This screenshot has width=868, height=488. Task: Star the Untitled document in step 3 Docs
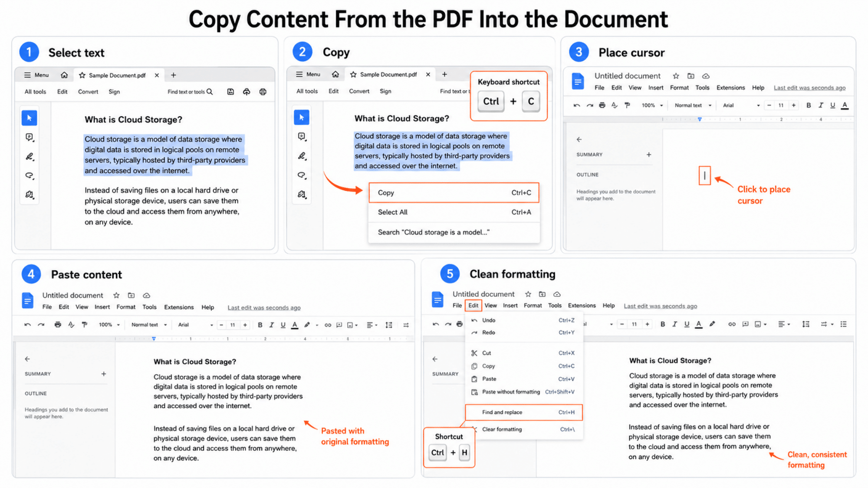676,76
